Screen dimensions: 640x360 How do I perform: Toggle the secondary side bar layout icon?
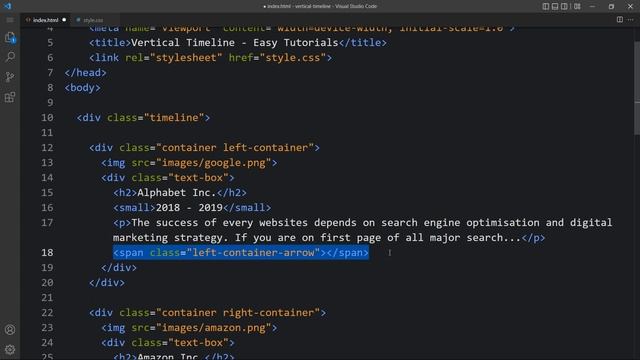564,6
